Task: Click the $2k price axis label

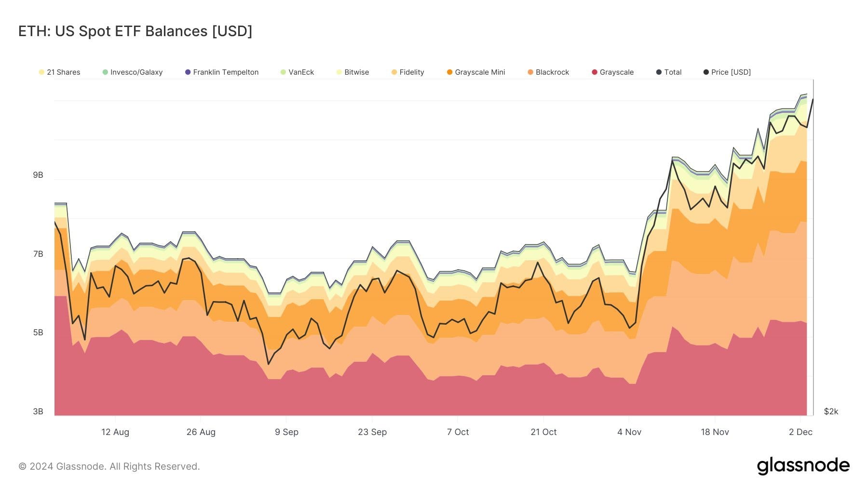Action: click(831, 411)
